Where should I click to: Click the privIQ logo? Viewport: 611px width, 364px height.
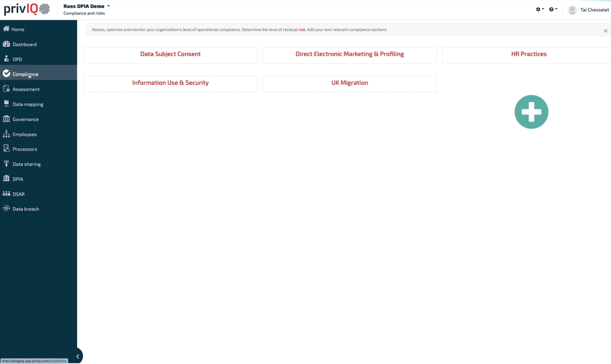coord(27,9)
